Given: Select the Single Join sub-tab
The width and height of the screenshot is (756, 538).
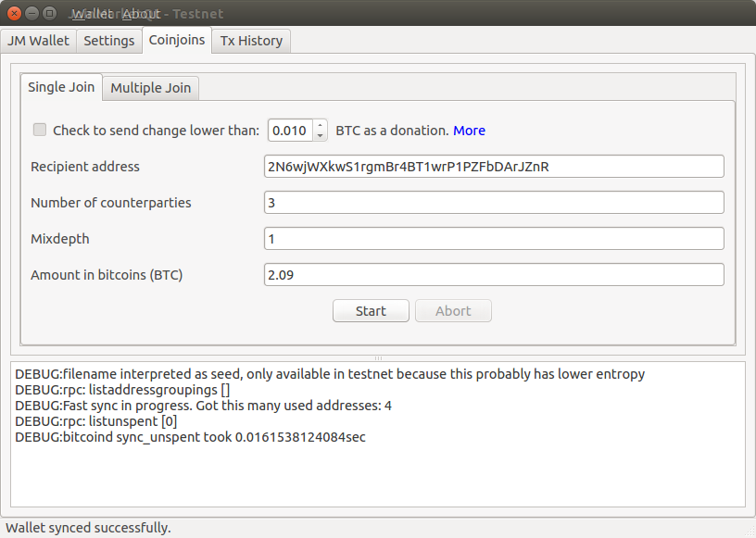Looking at the screenshot, I should tap(61, 87).
